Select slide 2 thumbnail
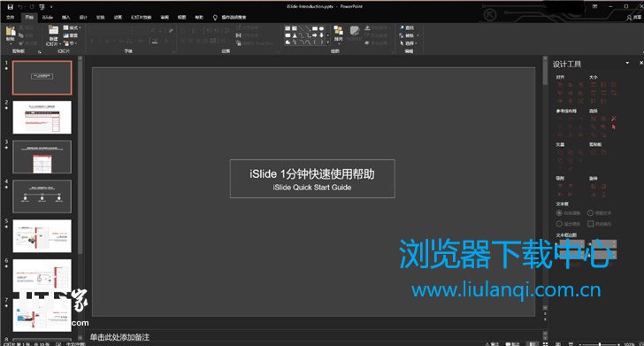 tap(42, 117)
